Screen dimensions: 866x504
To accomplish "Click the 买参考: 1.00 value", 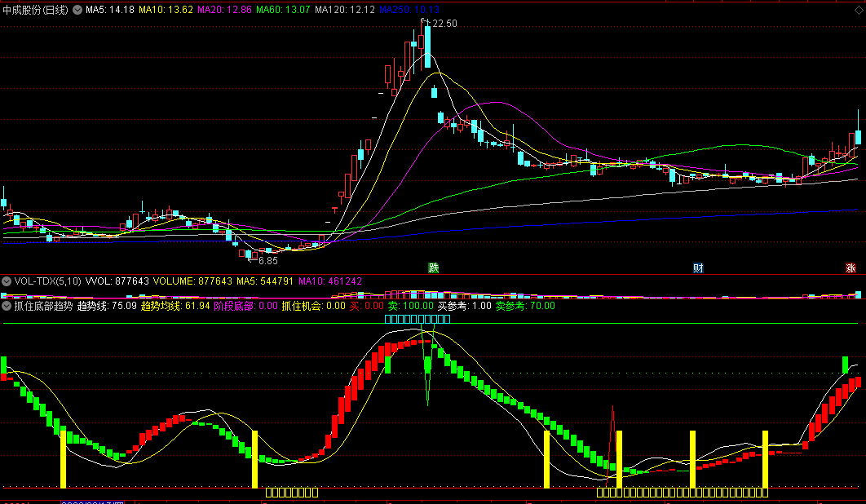I will point(465,306).
